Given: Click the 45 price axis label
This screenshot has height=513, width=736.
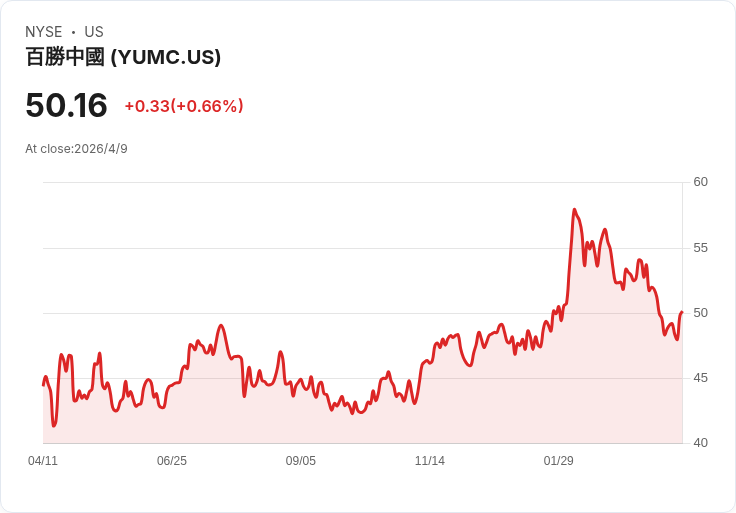Looking at the screenshot, I should [x=700, y=378].
